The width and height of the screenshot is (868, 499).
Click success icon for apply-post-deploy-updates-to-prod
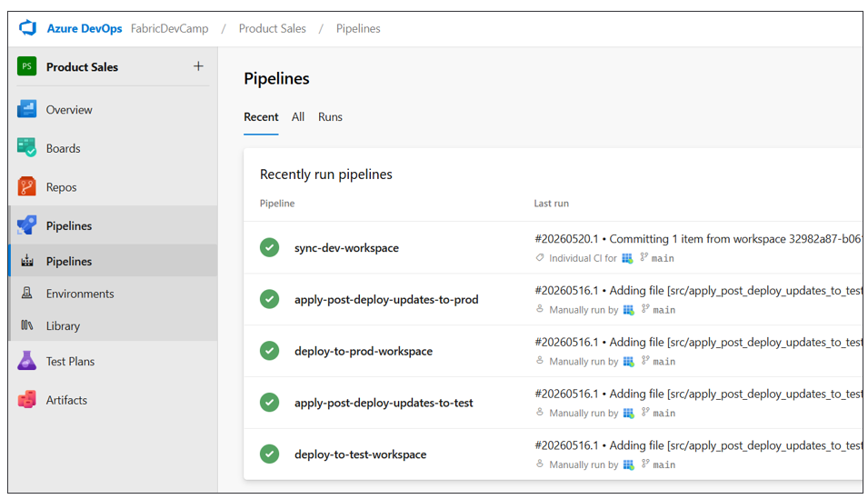tap(270, 299)
